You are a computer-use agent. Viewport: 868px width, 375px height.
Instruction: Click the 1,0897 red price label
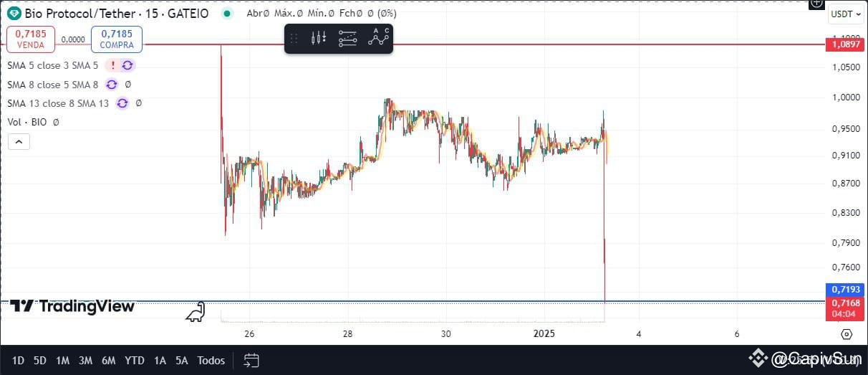(x=846, y=44)
